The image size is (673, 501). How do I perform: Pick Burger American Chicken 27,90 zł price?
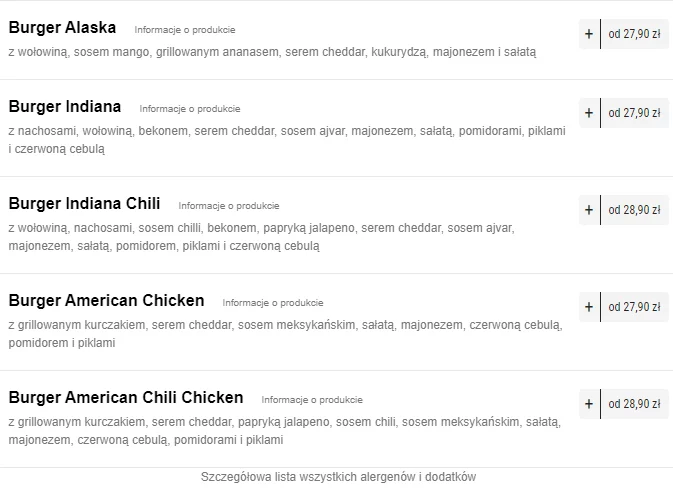[634, 307]
